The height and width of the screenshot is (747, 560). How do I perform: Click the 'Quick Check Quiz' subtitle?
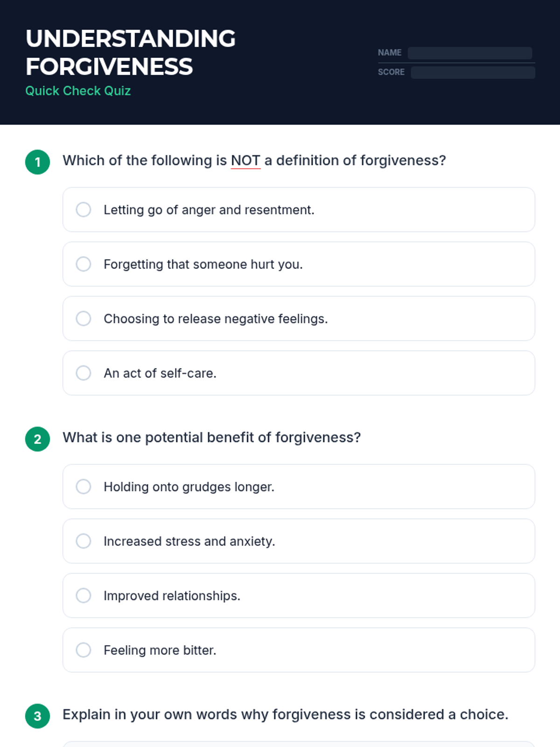click(x=78, y=91)
